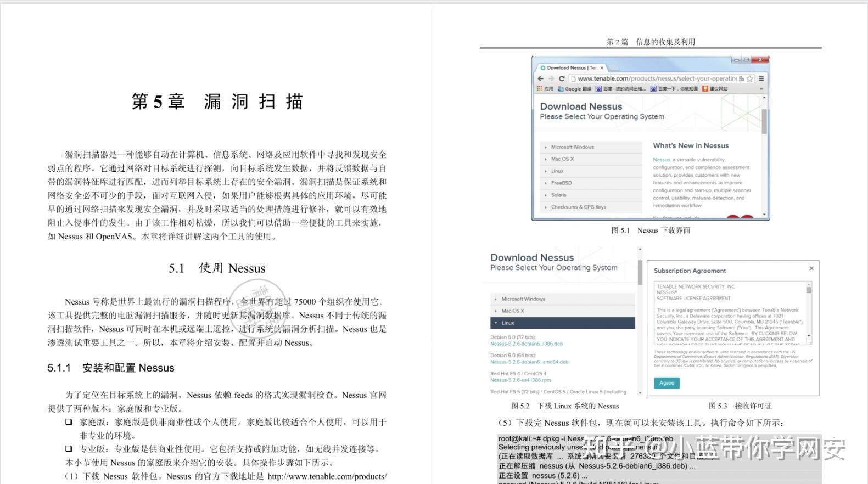Viewport: 868px width, 484px height.
Task: Click the scroll-down arrow in Figure 5.1 browser
Action: coord(764,215)
